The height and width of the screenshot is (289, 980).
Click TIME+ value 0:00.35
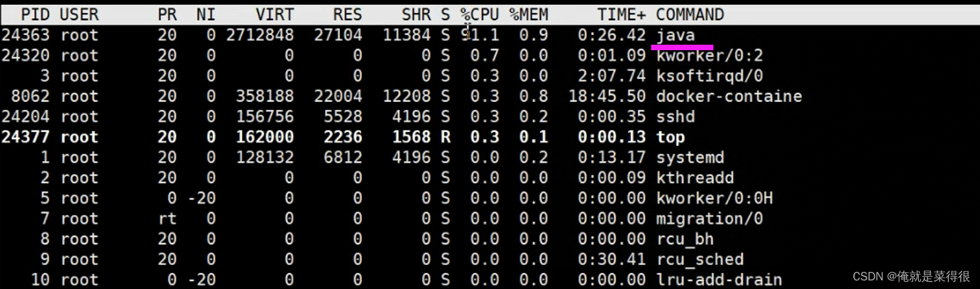pos(611,116)
